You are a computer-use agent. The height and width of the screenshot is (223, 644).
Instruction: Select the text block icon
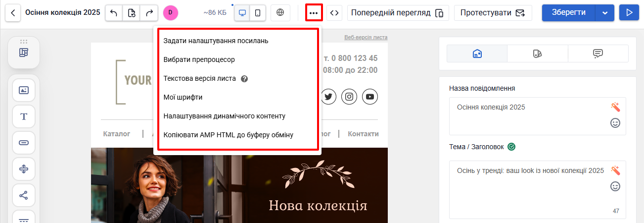[24, 116]
